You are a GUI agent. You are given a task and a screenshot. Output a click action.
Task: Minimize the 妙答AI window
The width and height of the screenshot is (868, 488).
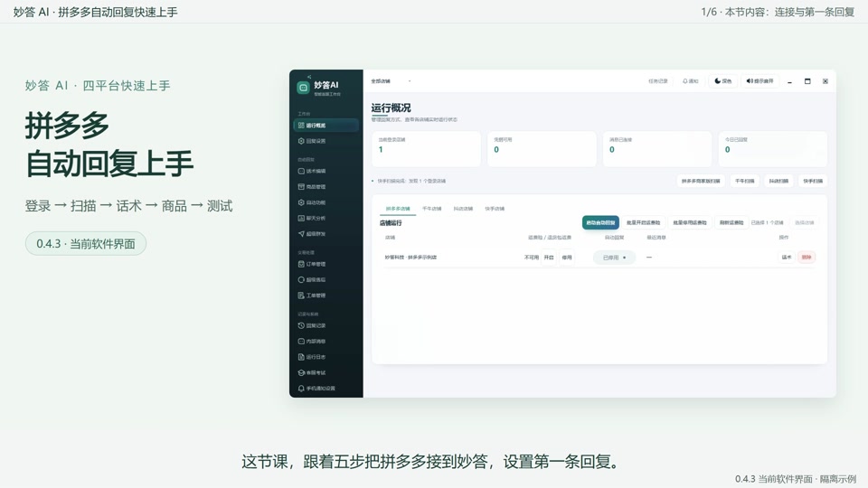tap(790, 81)
